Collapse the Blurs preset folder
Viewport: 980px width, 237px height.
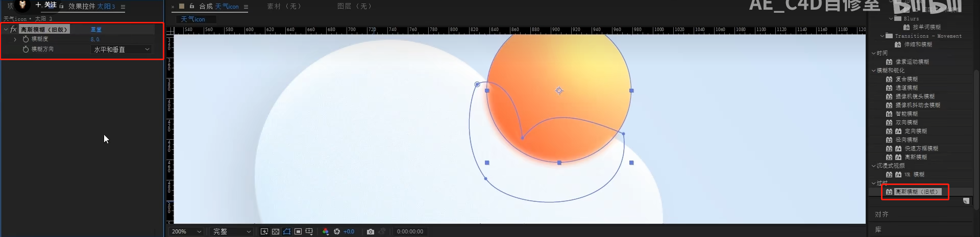(x=891, y=18)
